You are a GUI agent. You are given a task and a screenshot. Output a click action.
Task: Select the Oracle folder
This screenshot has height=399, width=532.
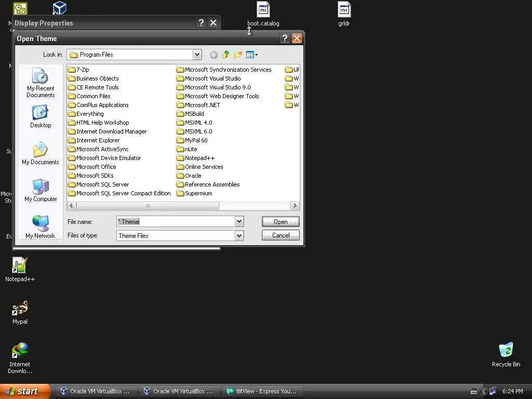coord(189,176)
